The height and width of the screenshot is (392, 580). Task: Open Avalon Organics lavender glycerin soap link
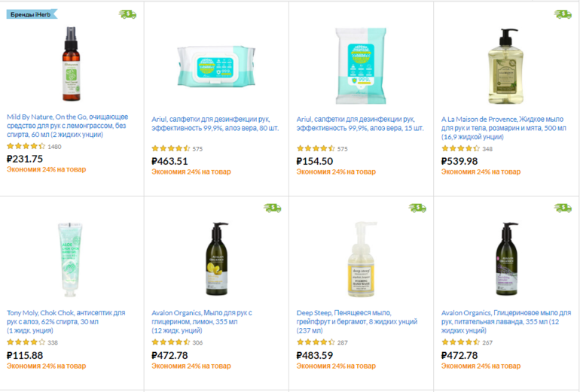(506, 321)
